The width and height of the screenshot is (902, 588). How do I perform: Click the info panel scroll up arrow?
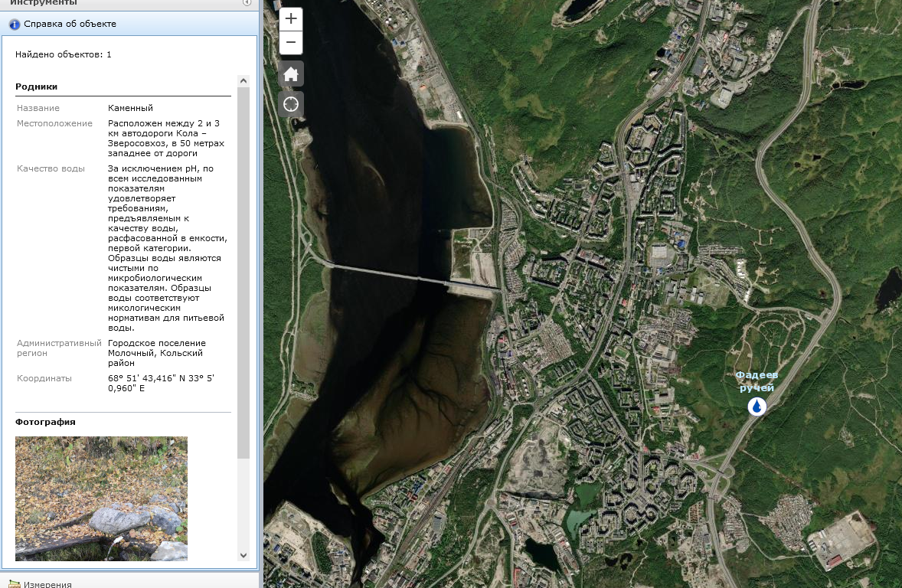point(243,81)
